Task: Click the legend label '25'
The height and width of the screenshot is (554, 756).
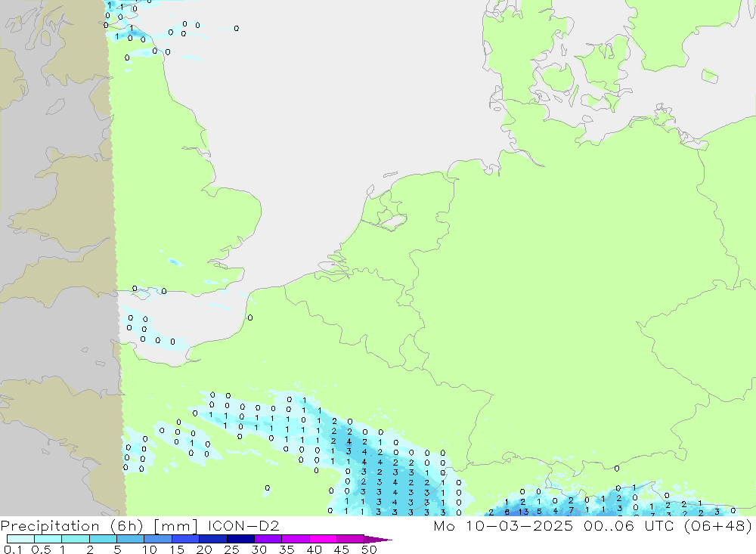Action: [x=231, y=549]
